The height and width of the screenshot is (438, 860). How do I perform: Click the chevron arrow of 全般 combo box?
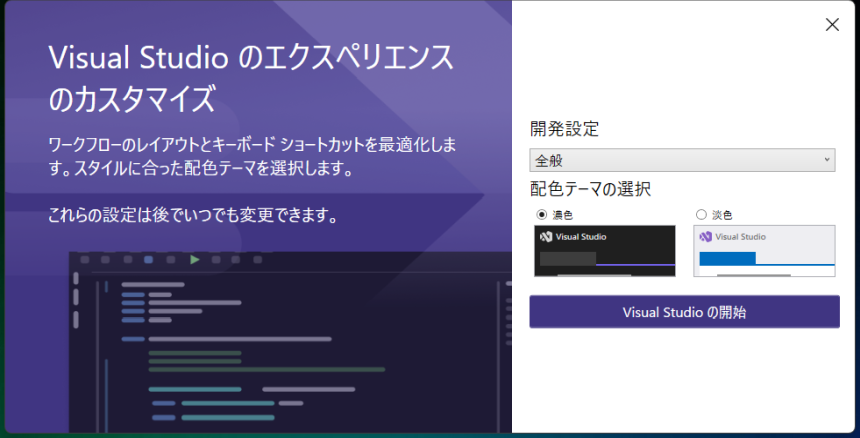point(826,160)
